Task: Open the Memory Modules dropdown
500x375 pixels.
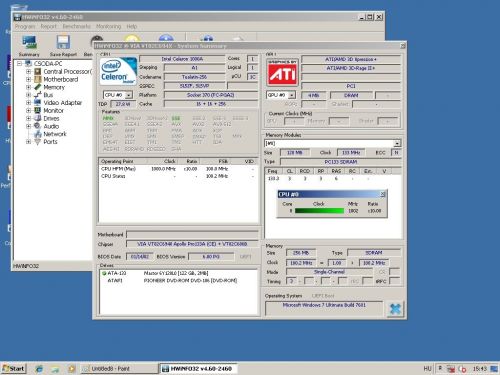Action: click(x=397, y=143)
